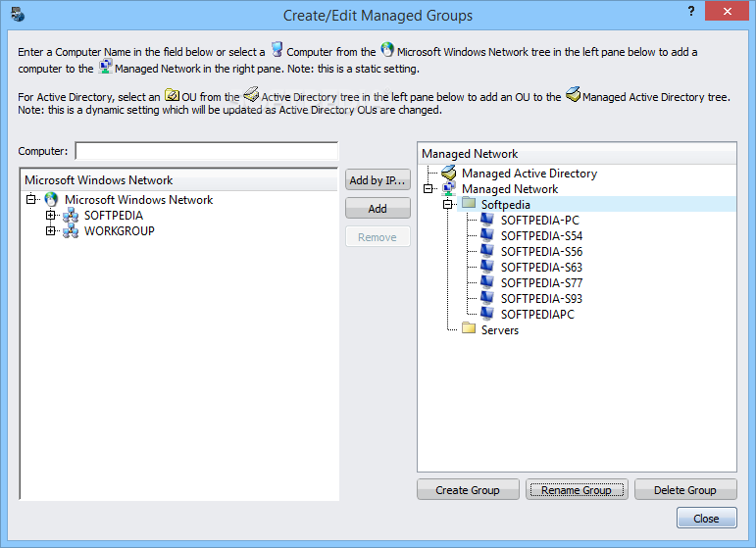Image resolution: width=756 pixels, height=548 pixels.
Task: Select Microsoft Windows Network root label
Action: (139, 200)
